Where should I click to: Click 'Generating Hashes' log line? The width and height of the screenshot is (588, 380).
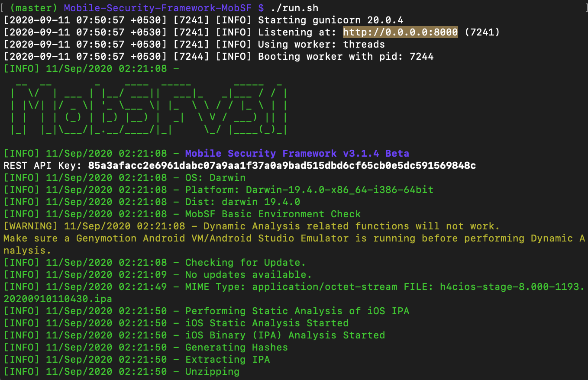click(237, 347)
